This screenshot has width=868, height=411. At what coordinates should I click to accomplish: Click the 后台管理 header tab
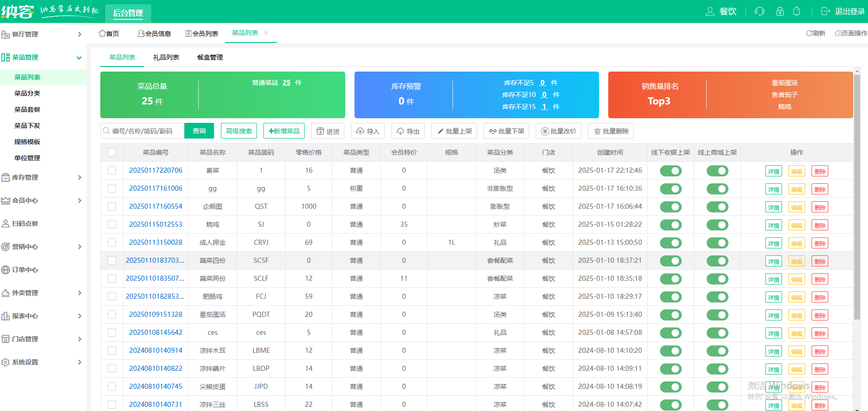pyautogui.click(x=128, y=13)
